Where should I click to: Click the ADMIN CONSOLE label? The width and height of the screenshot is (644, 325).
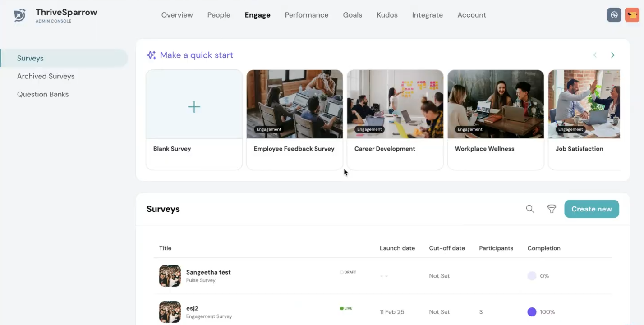pyautogui.click(x=54, y=21)
